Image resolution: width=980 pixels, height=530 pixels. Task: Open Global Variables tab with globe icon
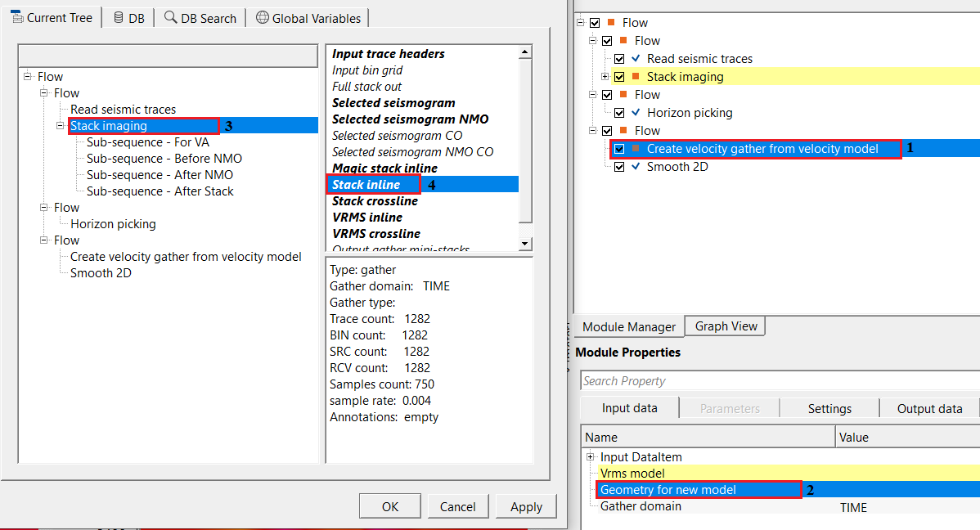pos(310,18)
